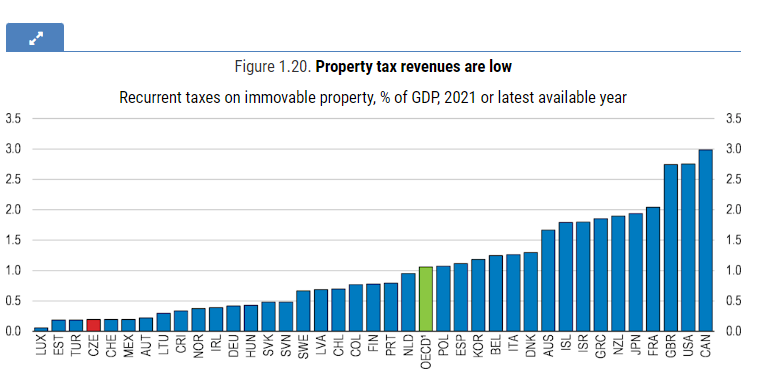
Task: Select the KOR bar
Action: (x=478, y=295)
